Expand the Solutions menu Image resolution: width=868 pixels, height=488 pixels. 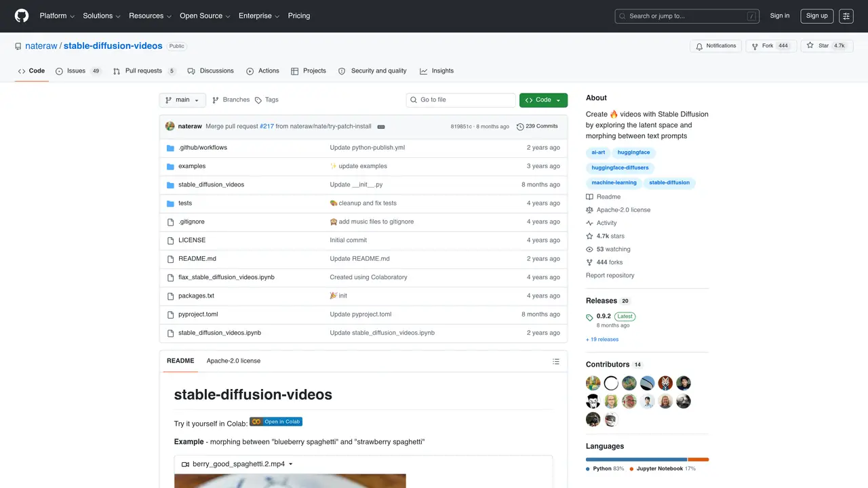click(102, 16)
